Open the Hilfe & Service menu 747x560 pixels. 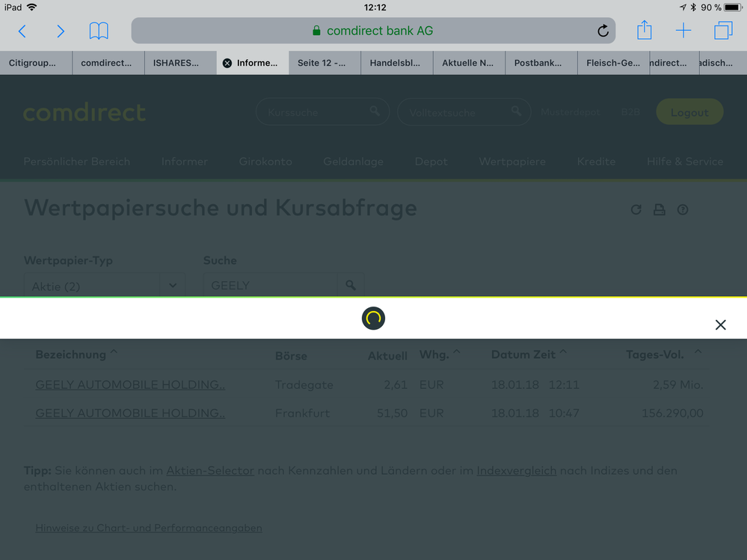click(x=685, y=161)
